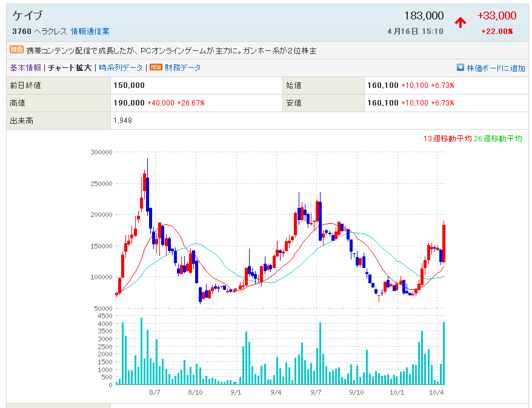The image size is (532, 408).
Task: Select the チャート拡大 tab
Action: (x=70, y=68)
